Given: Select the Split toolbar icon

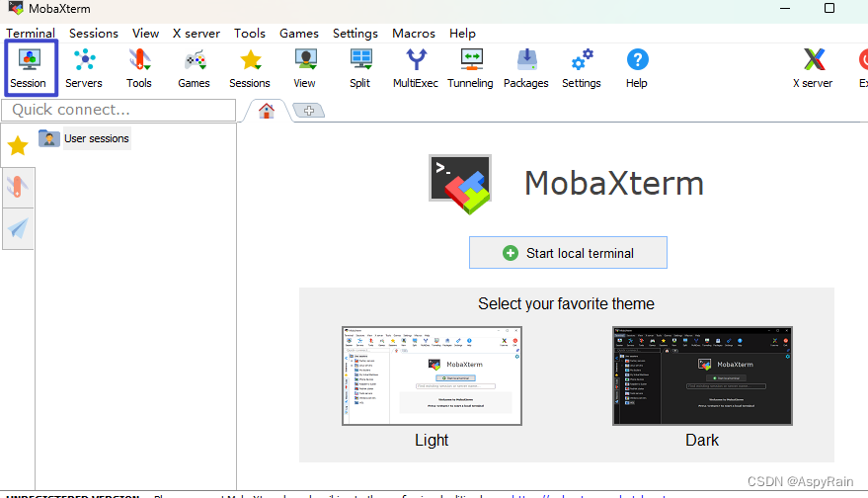Looking at the screenshot, I should click(x=360, y=68).
